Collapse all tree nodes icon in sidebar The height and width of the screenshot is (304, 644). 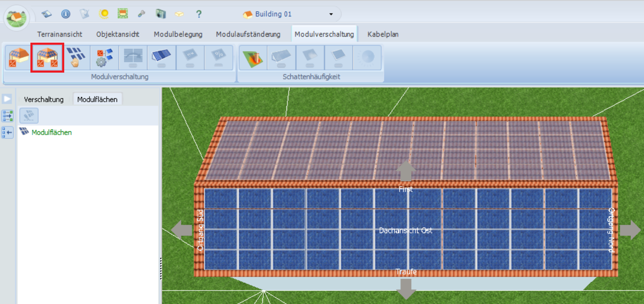[8, 132]
